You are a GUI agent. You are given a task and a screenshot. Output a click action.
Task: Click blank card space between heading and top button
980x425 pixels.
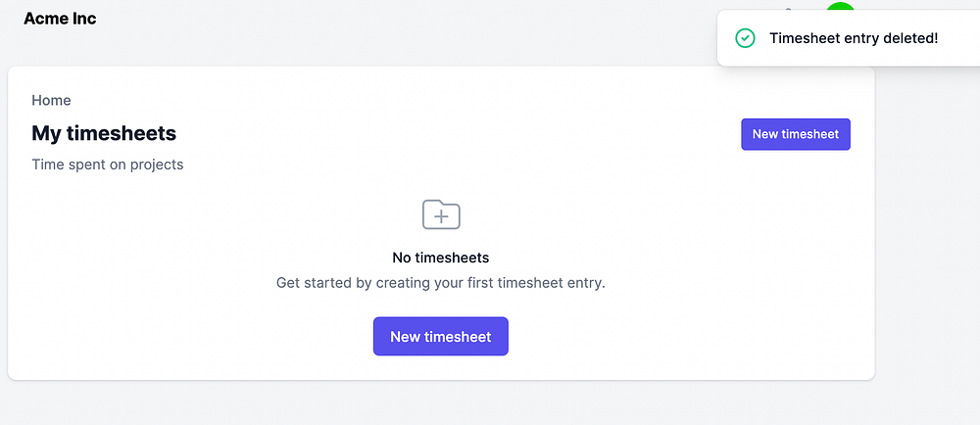point(451,134)
